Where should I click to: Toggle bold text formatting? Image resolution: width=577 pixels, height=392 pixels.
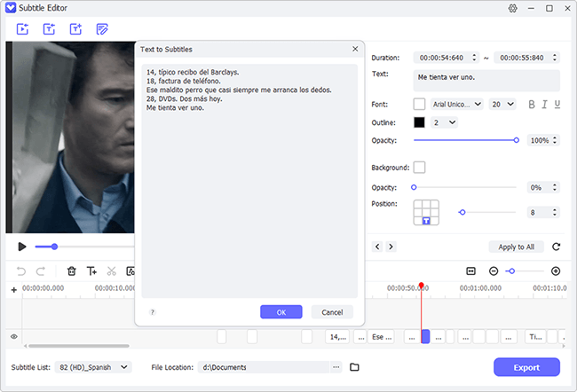click(532, 105)
